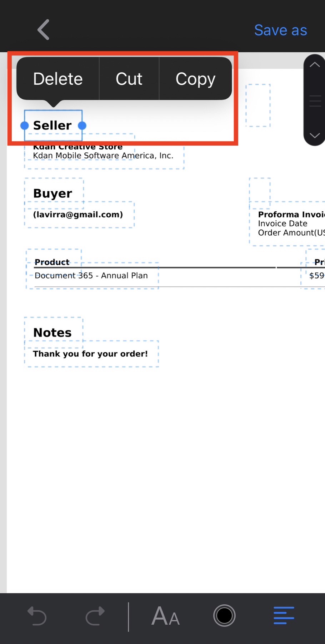The height and width of the screenshot is (644, 325).
Task: Open the font size Aa tool
Action: click(x=165, y=616)
